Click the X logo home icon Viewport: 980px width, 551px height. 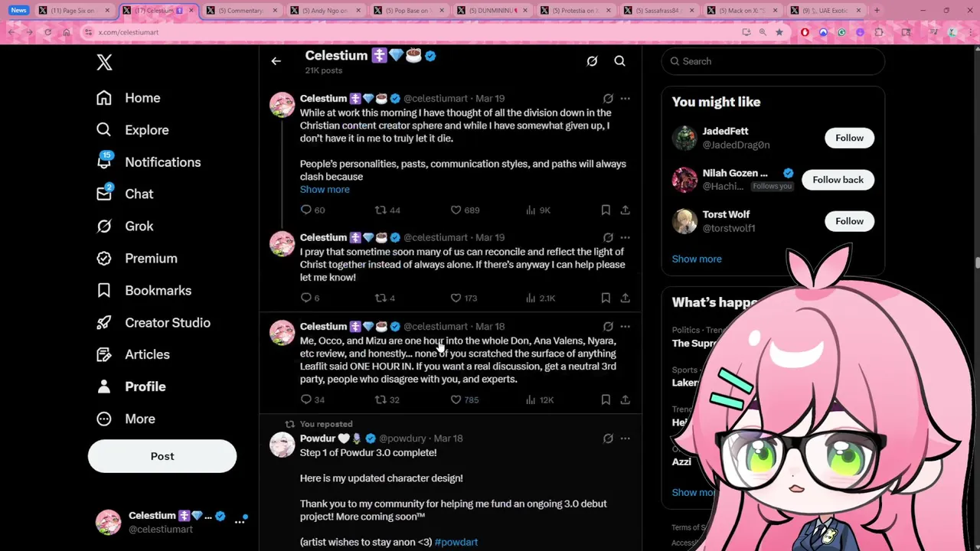[104, 63]
